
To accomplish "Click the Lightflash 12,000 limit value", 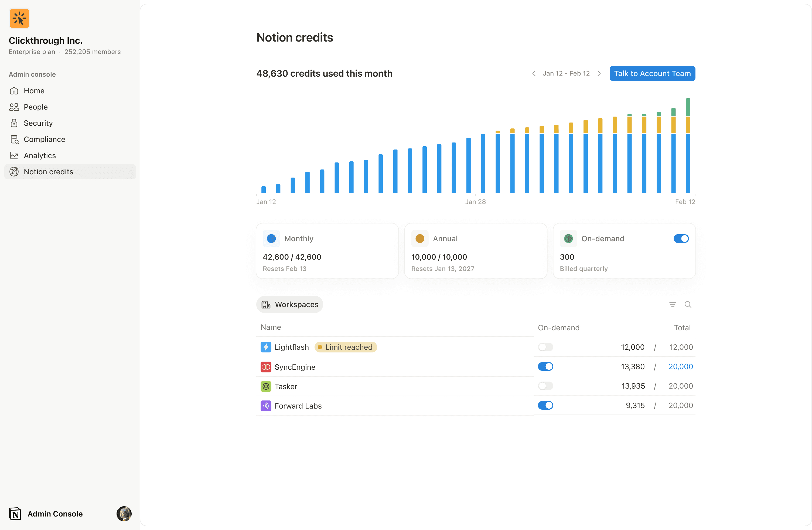I will (681, 347).
